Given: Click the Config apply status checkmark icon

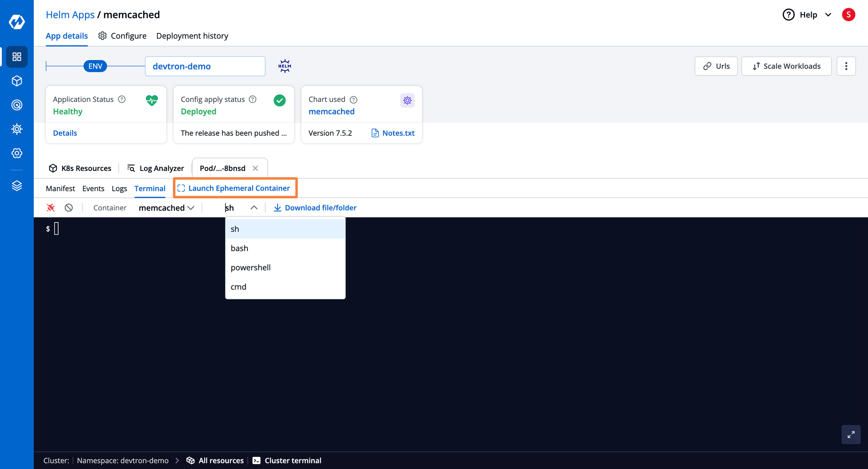Looking at the screenshot, I should pyautogui.click(x=279, y=100).
